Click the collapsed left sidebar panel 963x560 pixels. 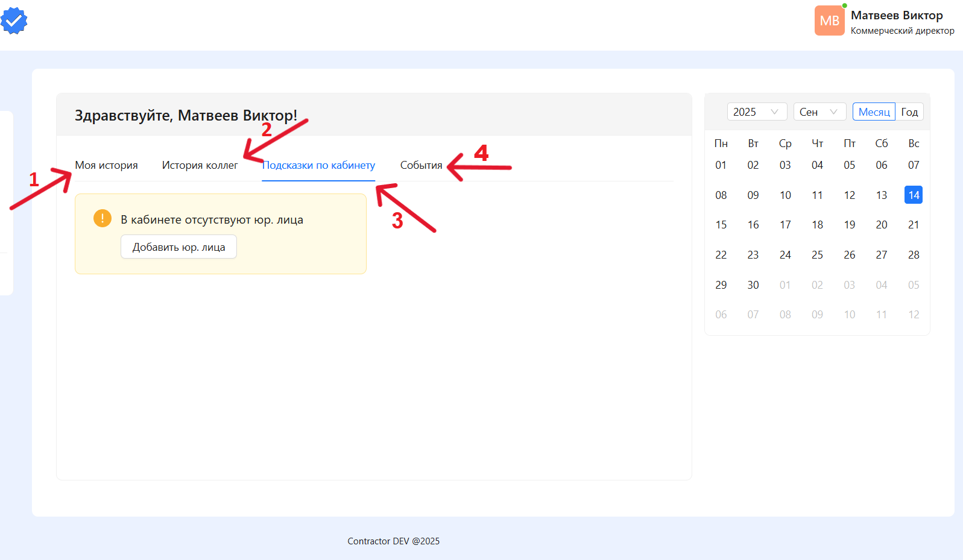[6, 203]
